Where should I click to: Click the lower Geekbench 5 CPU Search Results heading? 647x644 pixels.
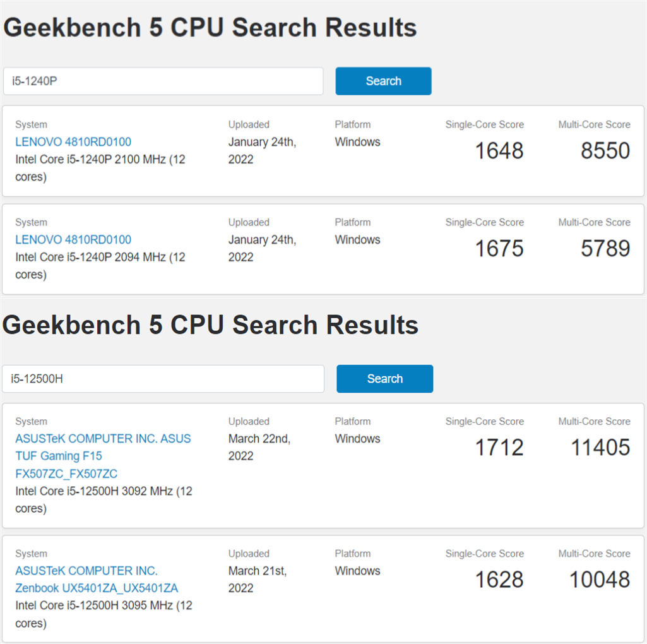pos(210,325)
